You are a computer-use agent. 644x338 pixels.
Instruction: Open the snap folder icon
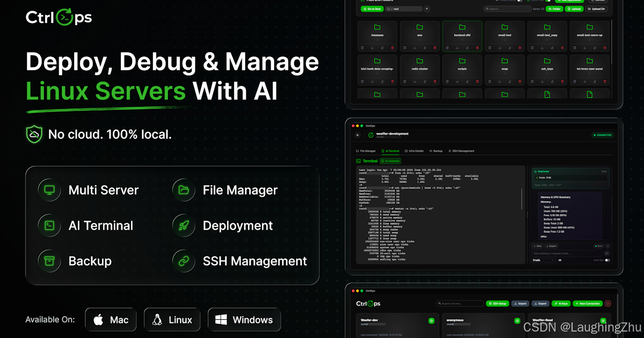504,61
